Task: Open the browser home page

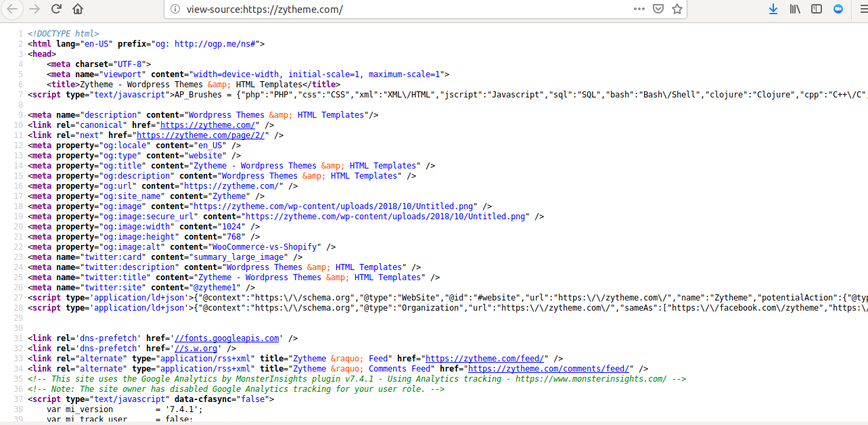Action: click(x=78, y=9)
